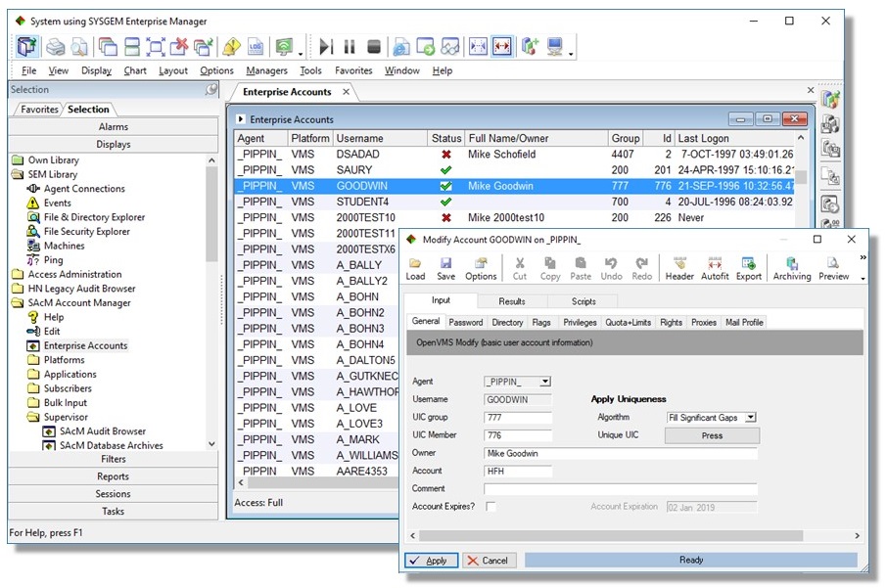Click the red status cross for DSADAD
Image resolution: width=887 pixels, height=588 pixels.
(x=446, y=154)
